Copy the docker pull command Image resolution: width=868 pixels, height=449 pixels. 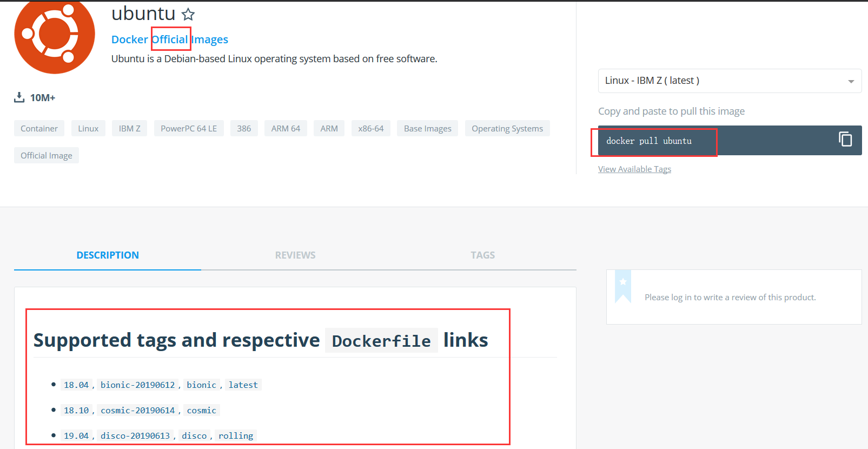(x=845, y=140)
